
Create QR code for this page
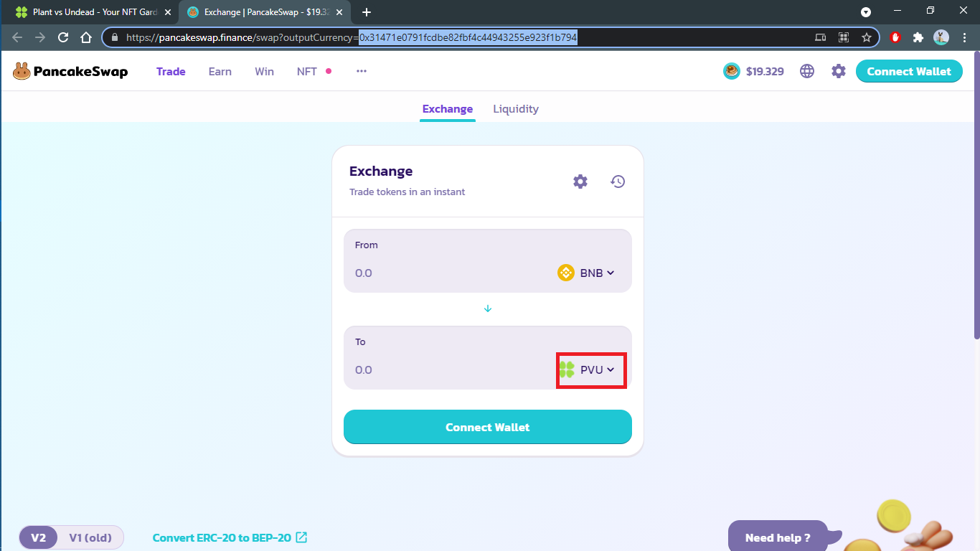(844, 37)
